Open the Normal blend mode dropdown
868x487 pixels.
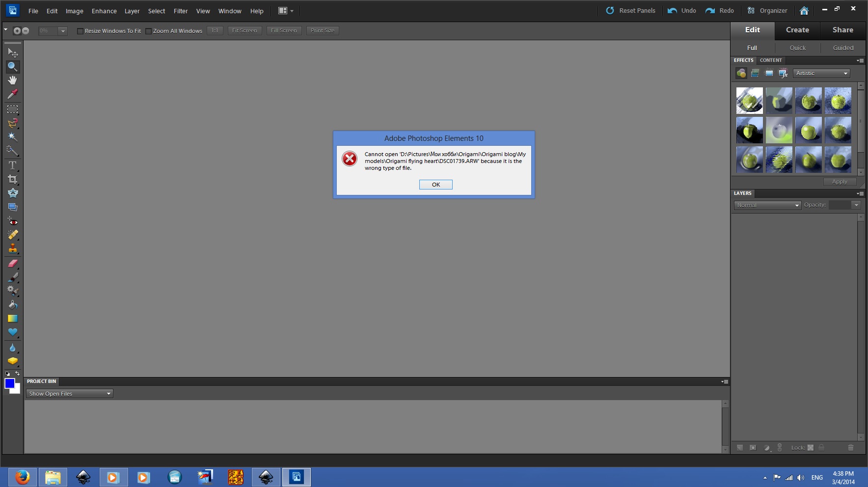(x=767, y=205)
